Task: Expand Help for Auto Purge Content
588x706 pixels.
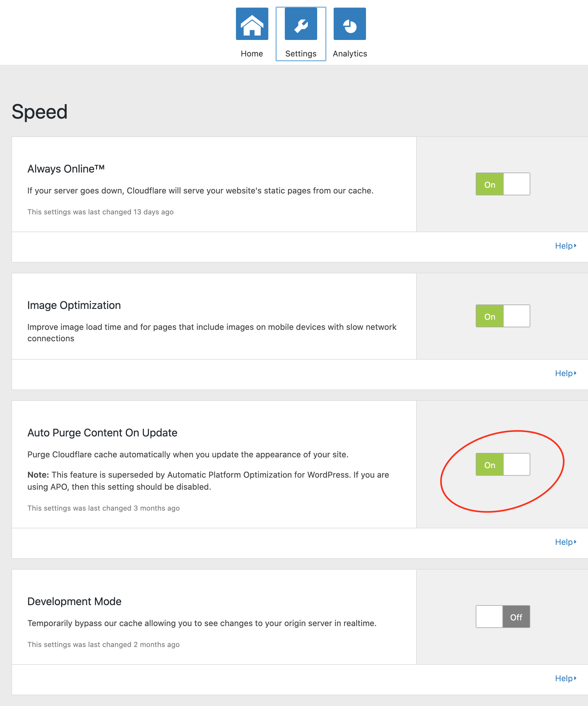Action: pyautogui.click(x=565, y=542)
